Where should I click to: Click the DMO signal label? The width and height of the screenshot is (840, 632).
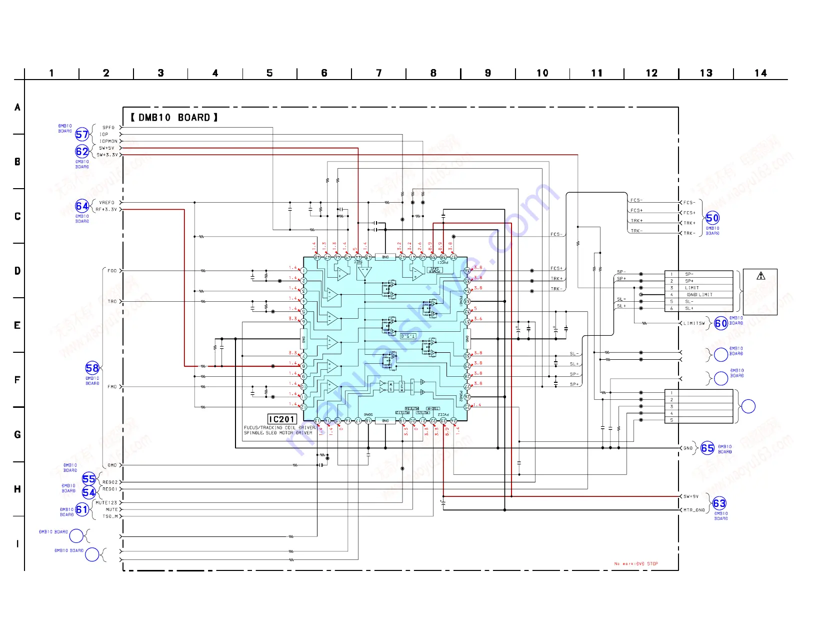pos(112,465)
